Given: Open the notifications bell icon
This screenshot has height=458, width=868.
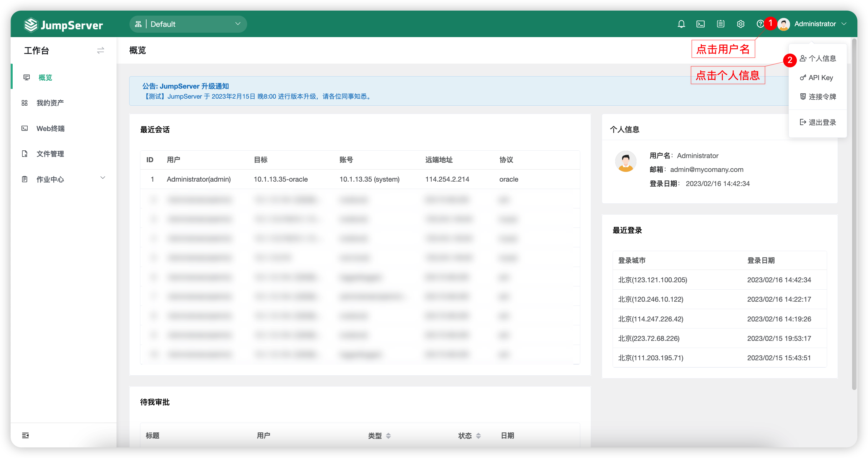Looking at the screenshot, I should 681,24.
